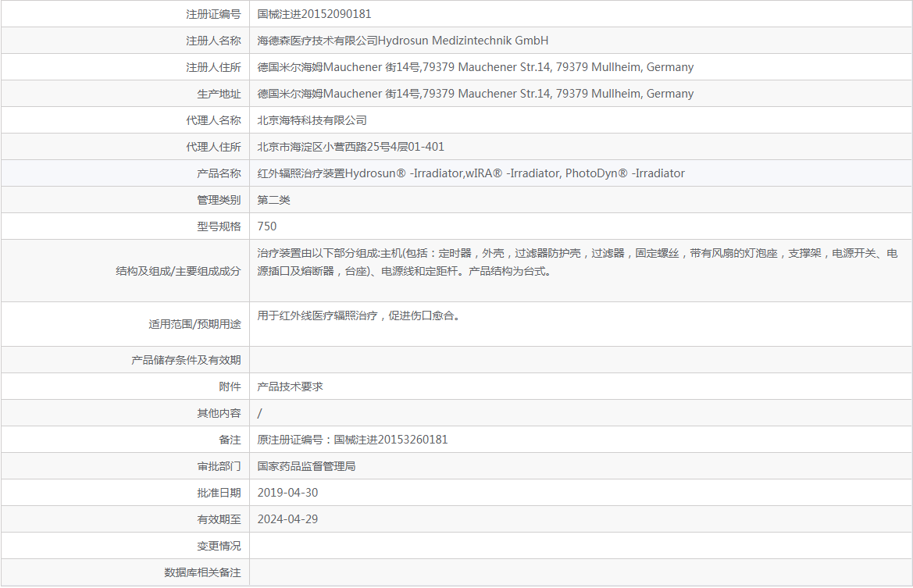Select the address value in 注册人住所 row
The image size is (913, 588).
tap(475, 67)
